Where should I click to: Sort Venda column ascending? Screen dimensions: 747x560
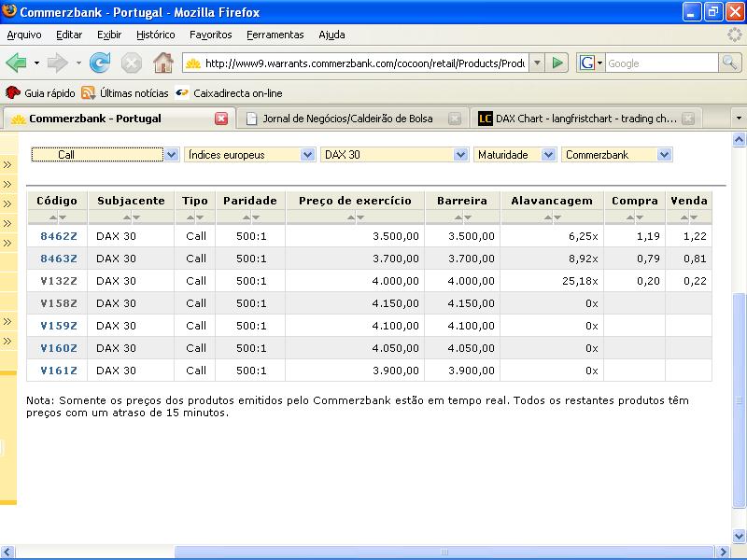point(684,217)
